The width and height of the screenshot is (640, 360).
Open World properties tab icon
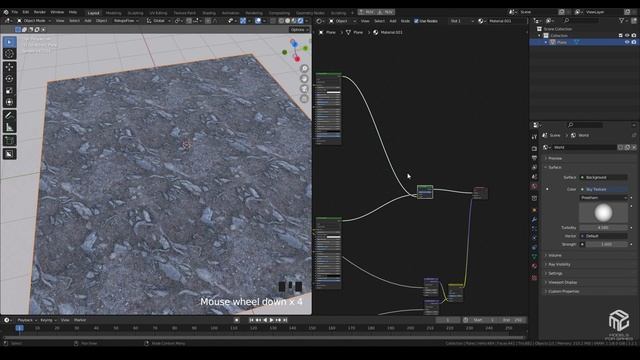pyautogui.click(x=534, y=187)
